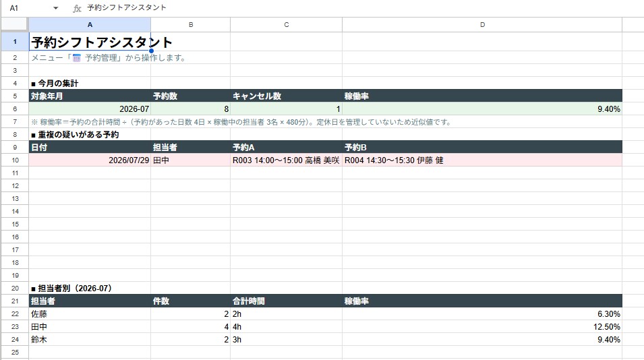Select column A header

pos(90,25)
